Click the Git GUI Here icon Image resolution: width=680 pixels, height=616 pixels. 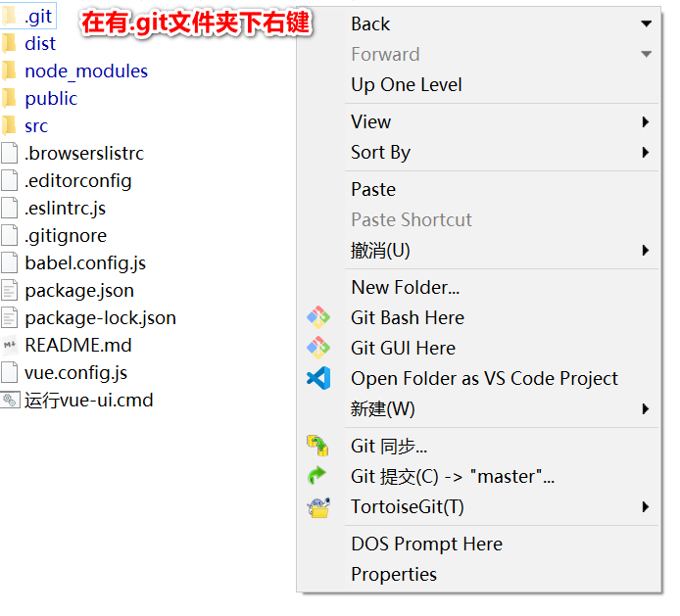(x=318, y=348)
